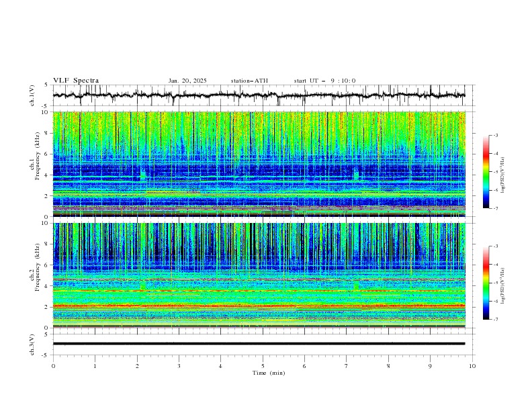Click the time axis tick label '7'
Image resolution: width=532 pixels, height=411 pixels.
click(x=347, y=366)
